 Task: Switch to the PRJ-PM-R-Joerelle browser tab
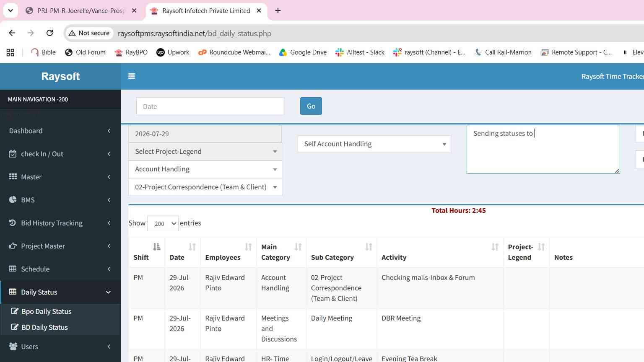(x=81, y=11)
